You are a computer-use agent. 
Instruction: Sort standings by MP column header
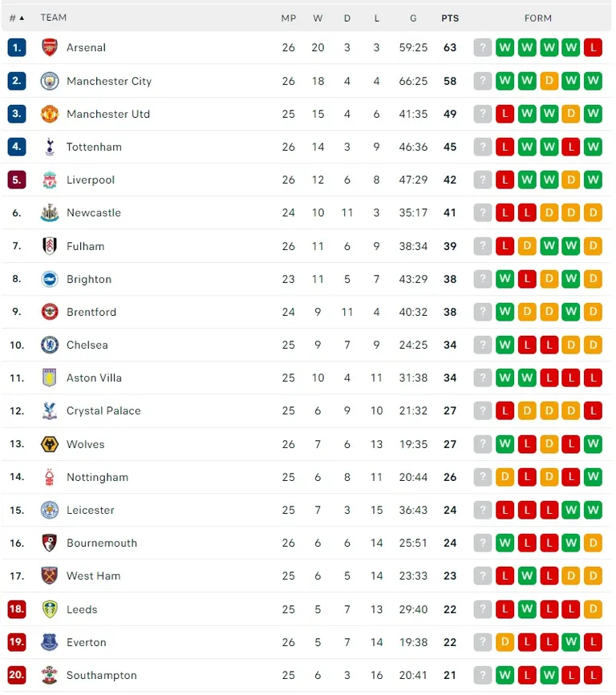coord(288,18)
